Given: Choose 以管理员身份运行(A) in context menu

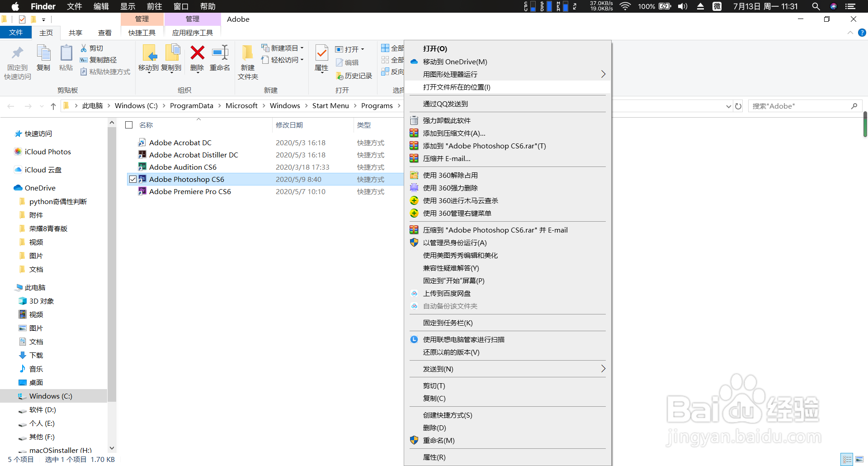Looking at the screenshot, I should (508, 243).
